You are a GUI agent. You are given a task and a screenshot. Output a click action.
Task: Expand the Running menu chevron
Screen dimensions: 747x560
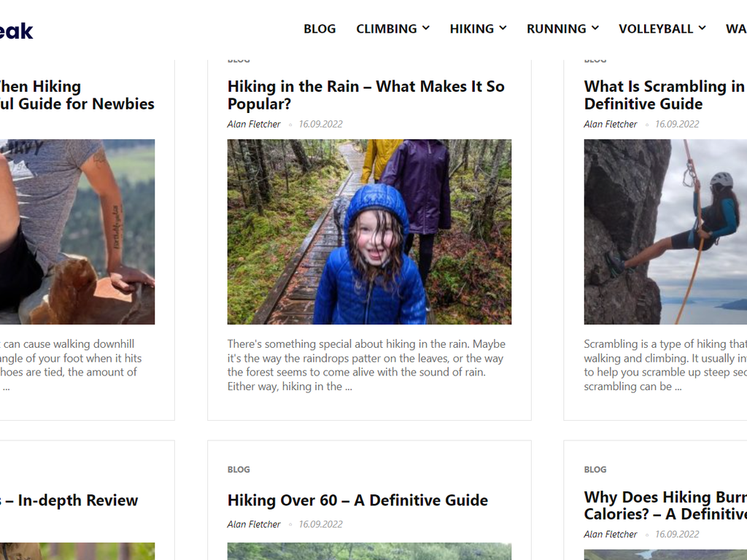pos(595,28)
